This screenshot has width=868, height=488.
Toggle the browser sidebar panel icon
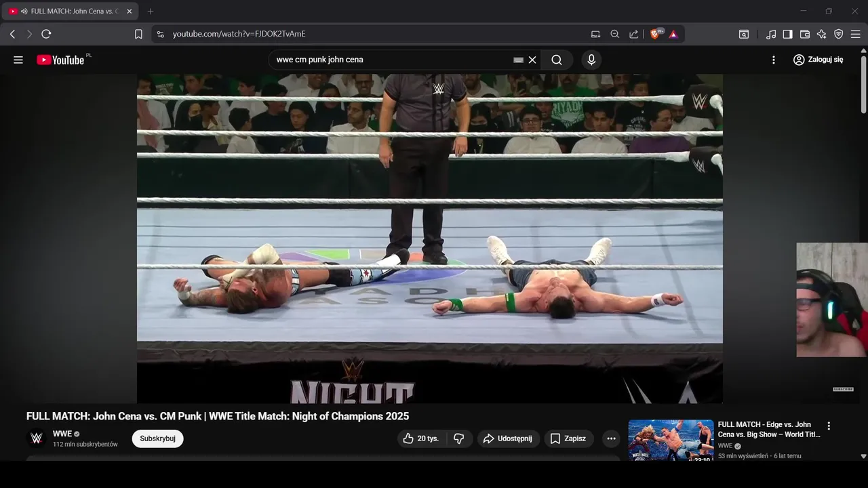(787, 34)
